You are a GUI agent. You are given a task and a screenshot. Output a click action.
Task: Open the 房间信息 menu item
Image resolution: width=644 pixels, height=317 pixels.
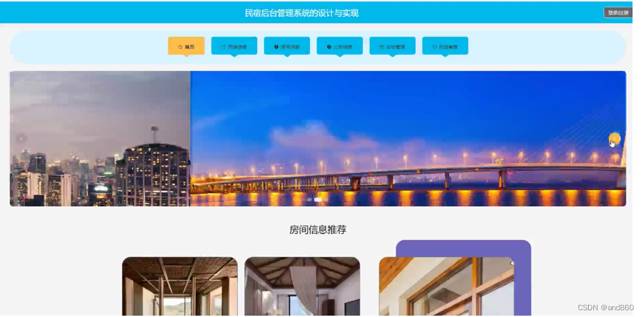[287, 46]
